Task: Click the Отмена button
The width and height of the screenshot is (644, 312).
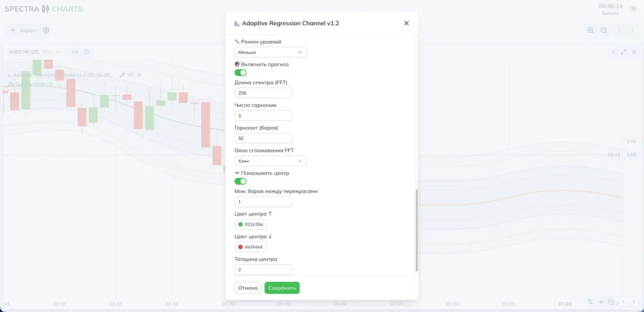Action: click(x=248, y=288)
